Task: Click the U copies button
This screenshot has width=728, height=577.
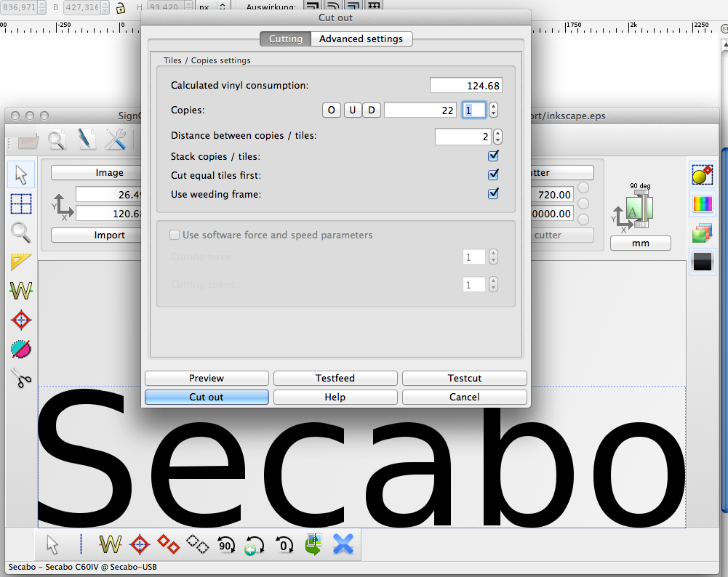Action: click(353, 110)
